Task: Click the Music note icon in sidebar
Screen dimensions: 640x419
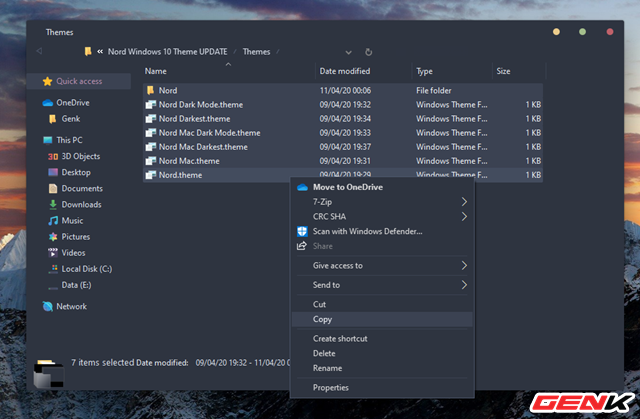Action: pos(53,221)
